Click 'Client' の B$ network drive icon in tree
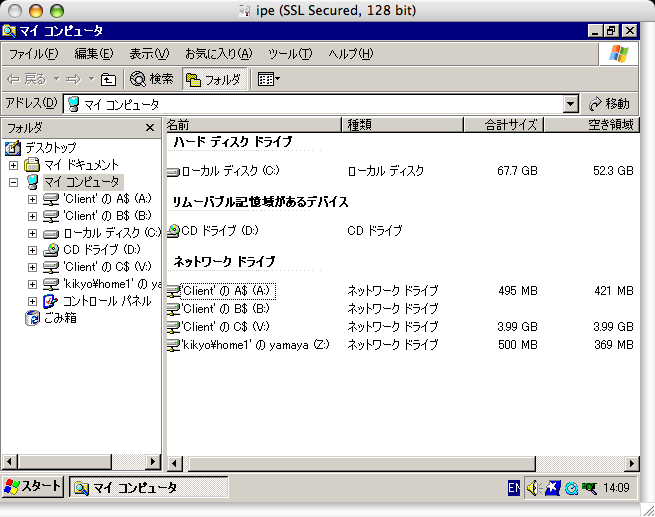655x517 pixels. 51,216
